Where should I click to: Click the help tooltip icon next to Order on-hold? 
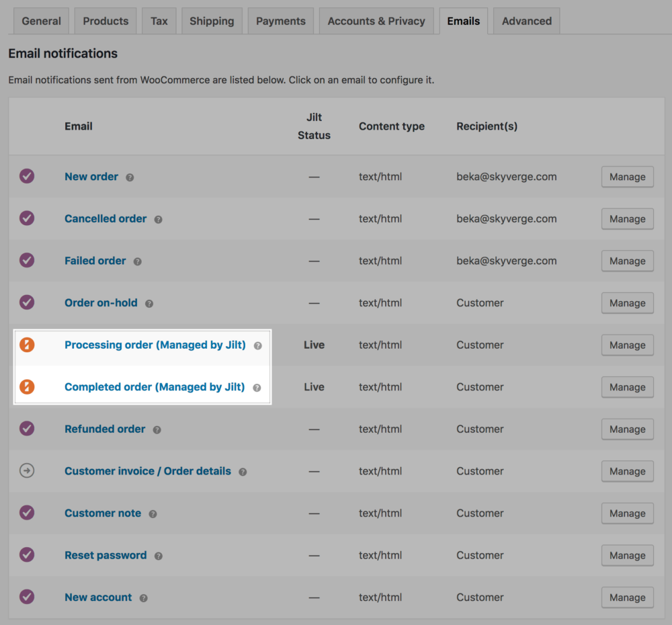(x=149, y=304)
